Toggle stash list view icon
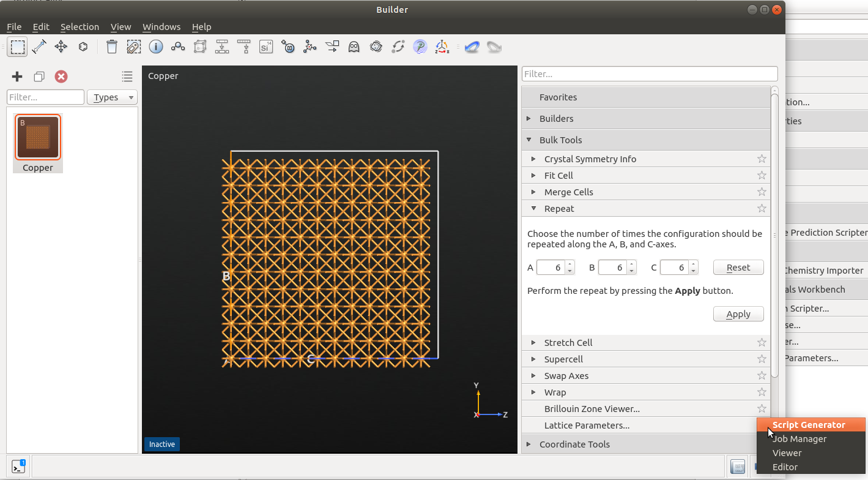The image size is (868, 480). tap(127, 77)
